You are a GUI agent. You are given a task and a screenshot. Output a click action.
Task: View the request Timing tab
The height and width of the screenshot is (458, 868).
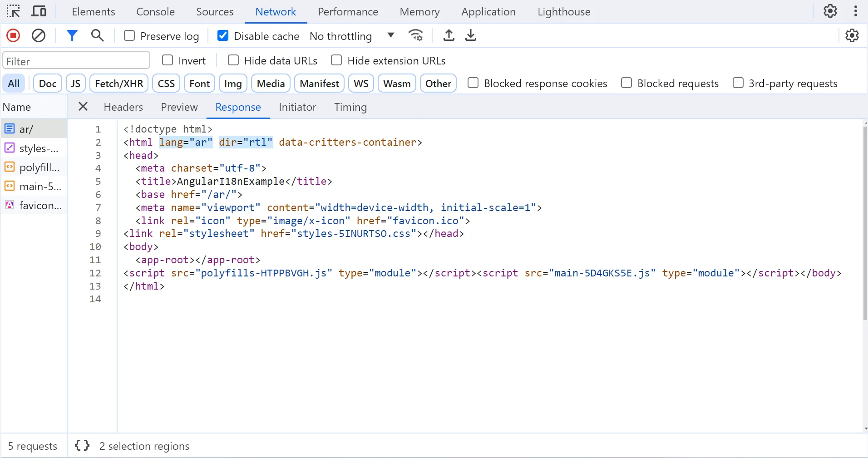pos(350,107)
